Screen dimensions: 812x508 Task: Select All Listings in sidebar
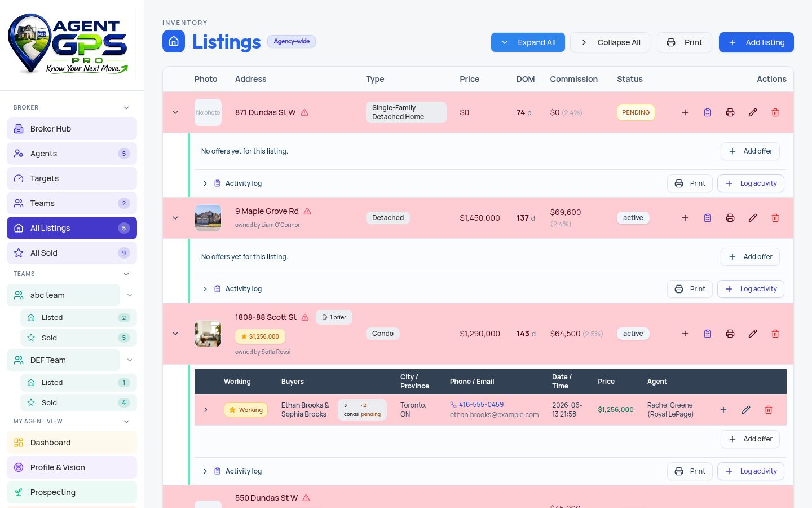coord(72,228)
